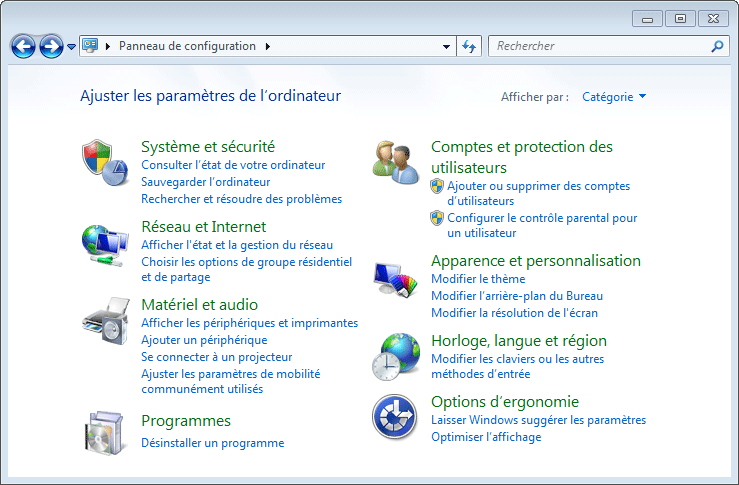Select Désinstaller un programme
Screen dimensions: 739x485
(x=213, y=443)
